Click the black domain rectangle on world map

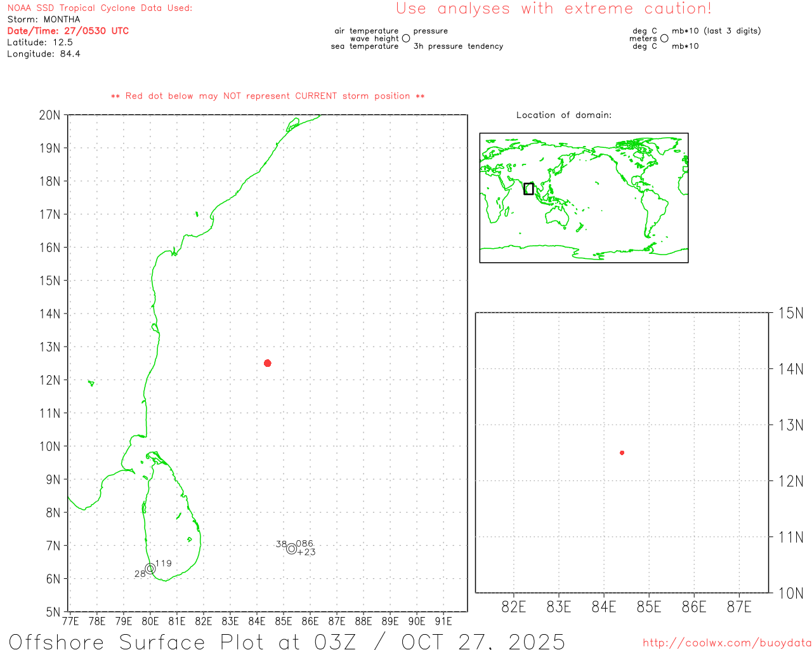(528, 189)
